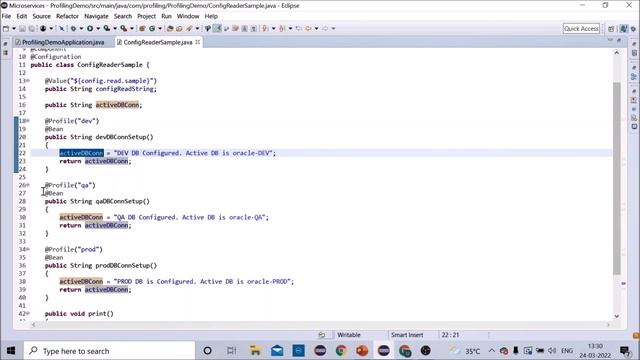
Task: Click the scroll up arrow of editor
Action: (617, 53)
